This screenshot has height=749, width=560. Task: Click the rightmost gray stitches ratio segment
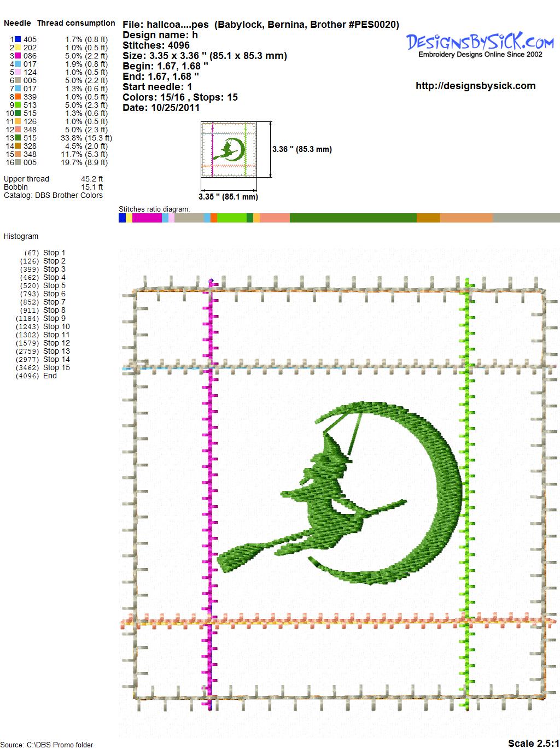[526, 218]
